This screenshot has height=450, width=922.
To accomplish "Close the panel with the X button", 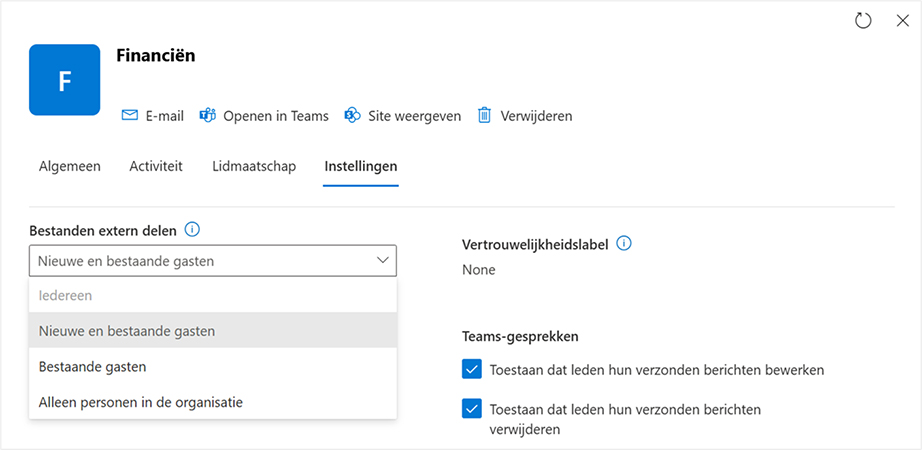I will pyautogui.click(x=901, y=21).
